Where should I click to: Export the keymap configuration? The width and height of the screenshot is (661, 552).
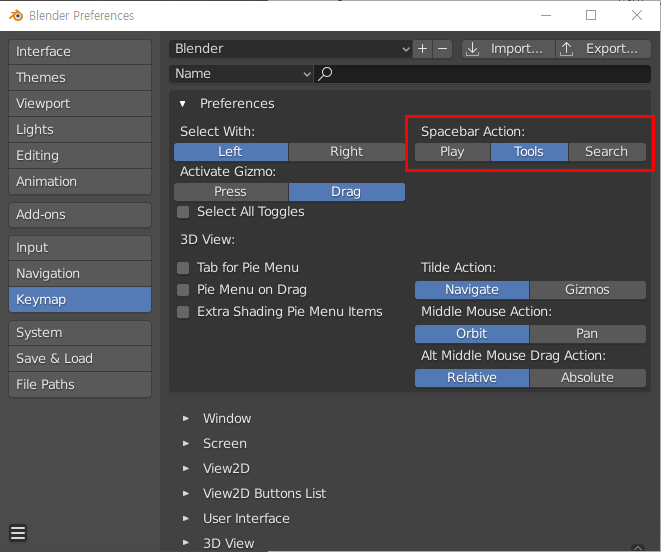click(x=603, y=49)
